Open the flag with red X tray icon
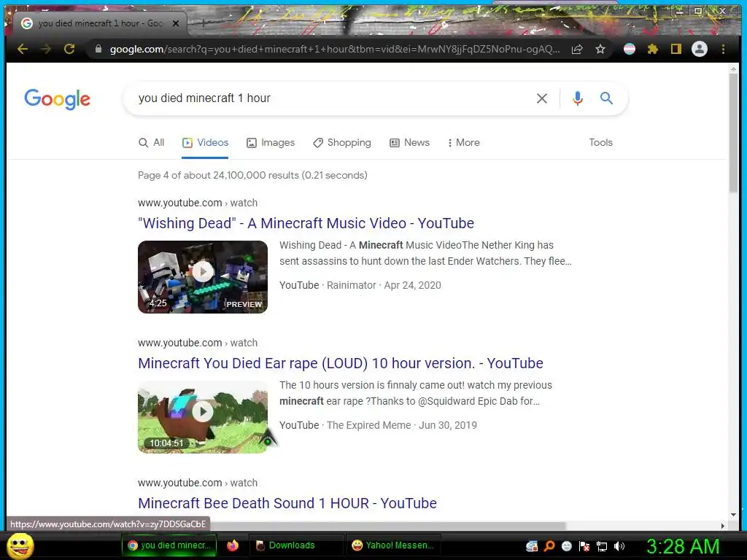The height and width of the screenshot is (560, 747). (x=584, y=546)
